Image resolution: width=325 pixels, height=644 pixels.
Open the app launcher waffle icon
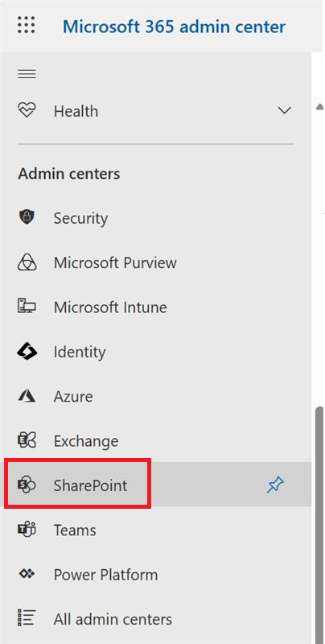point(27,25)
